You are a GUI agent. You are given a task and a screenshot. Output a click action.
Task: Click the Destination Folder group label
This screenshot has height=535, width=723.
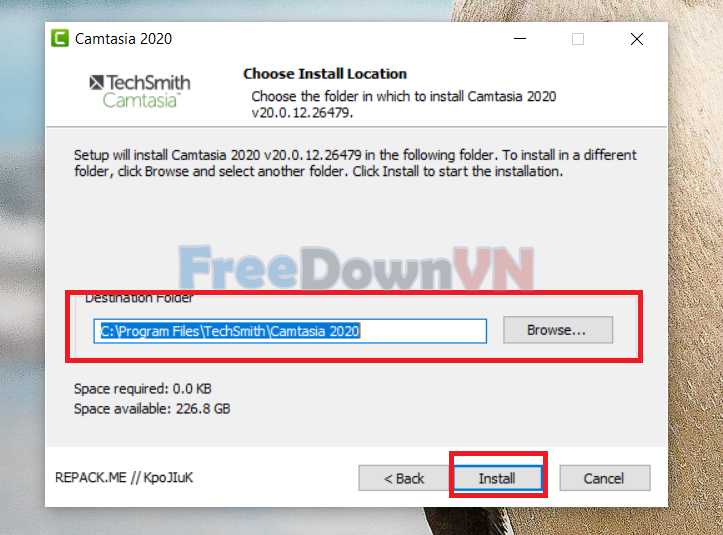click(x=139, y=298)
